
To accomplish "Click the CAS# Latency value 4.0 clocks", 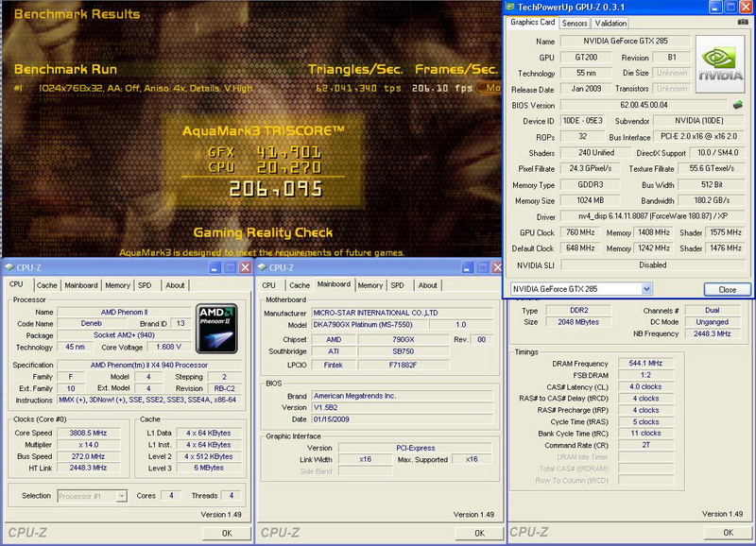I will click(x=645, y=386).
